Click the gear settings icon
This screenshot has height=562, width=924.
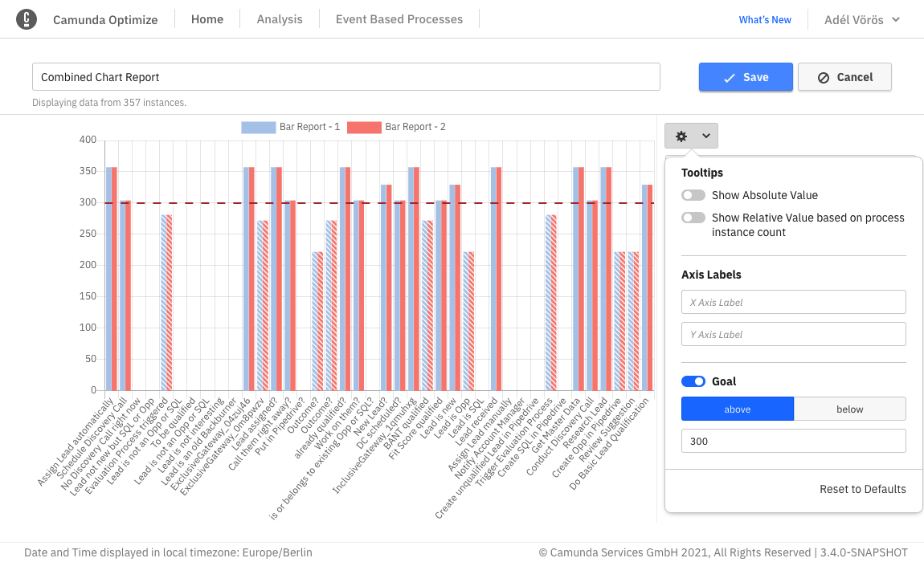coord(681,136)
